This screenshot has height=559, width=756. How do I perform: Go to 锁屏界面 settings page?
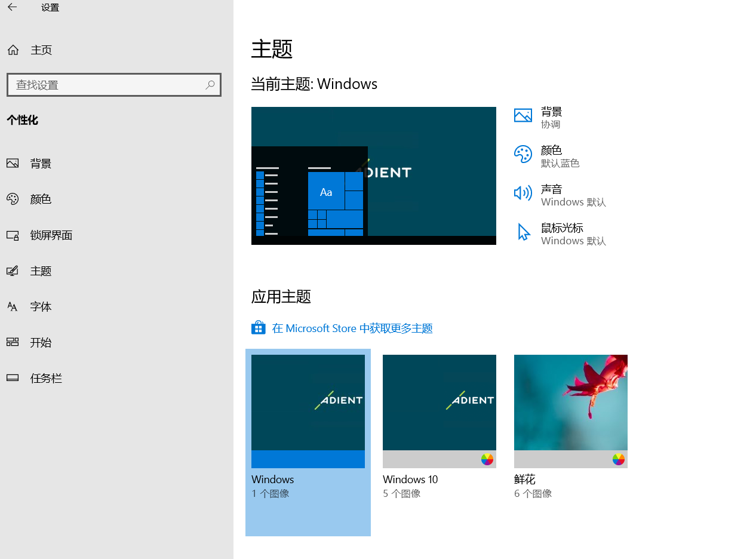[x=116, y=235]
